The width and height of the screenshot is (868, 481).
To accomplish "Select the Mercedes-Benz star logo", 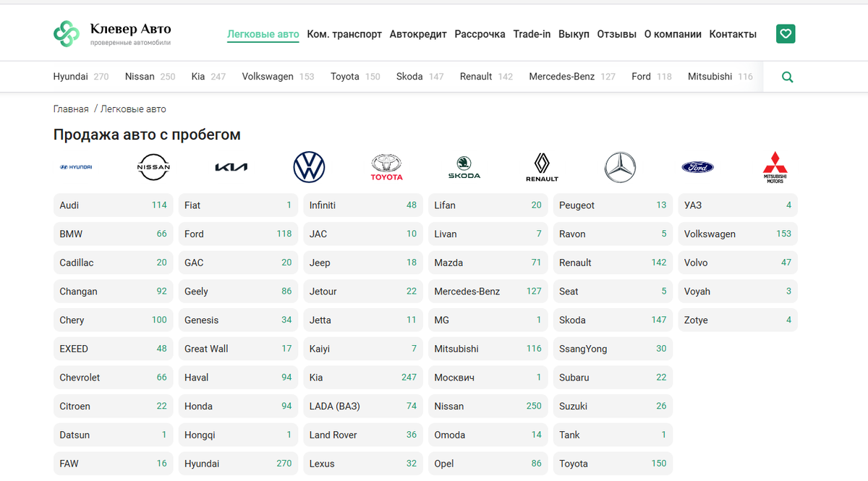I will click(x=620, y=167).
